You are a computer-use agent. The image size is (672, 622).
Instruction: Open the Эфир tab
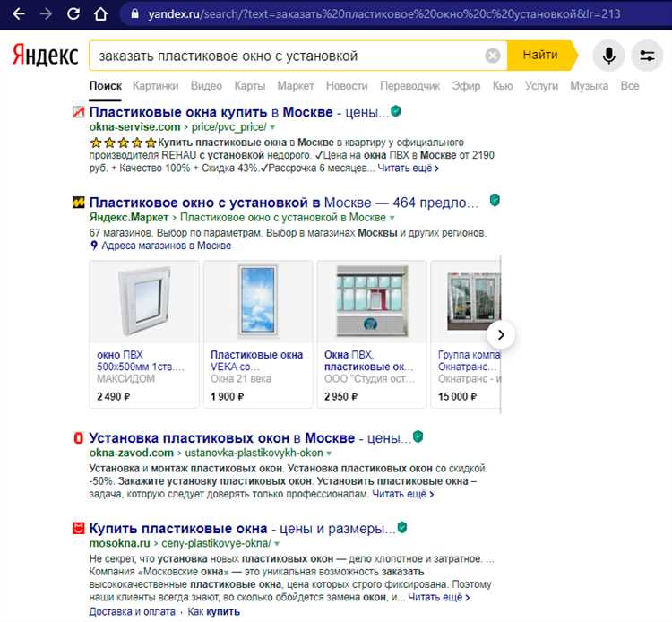(466, 86)
